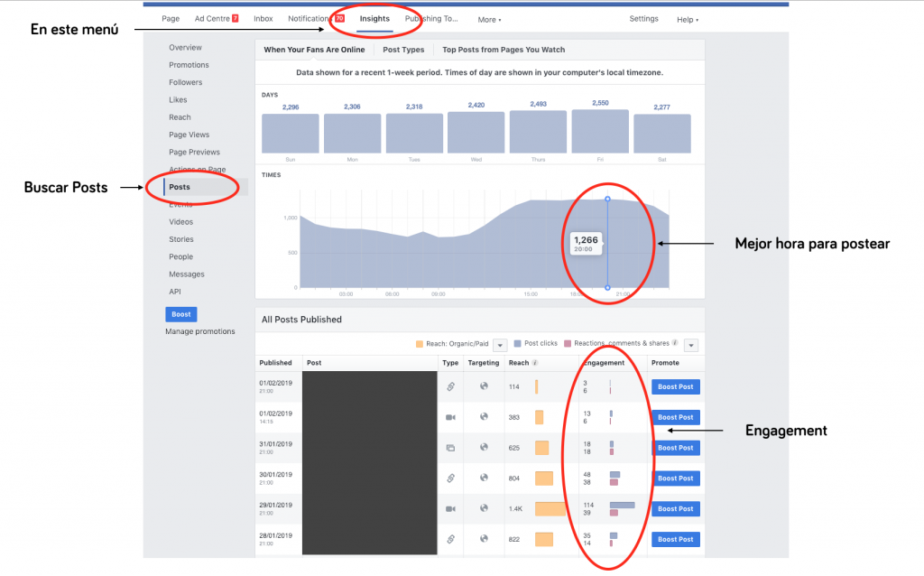Boost the post with 1.4K reach
This screenshot has width=924, height=576.
[x=675, y=509]
